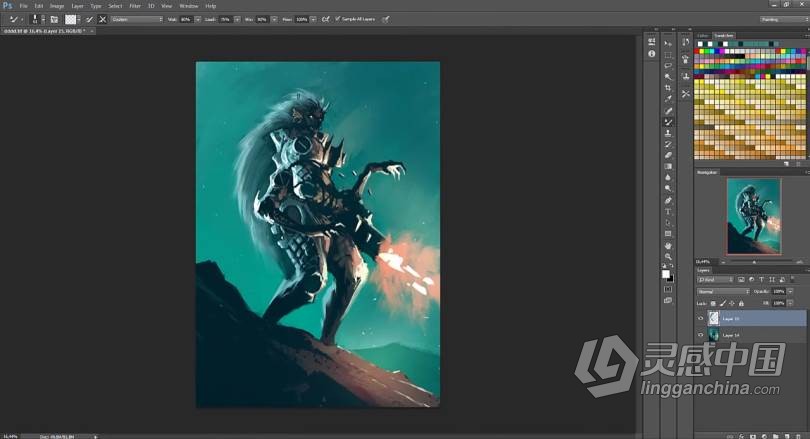810x439 pixels.
Task: Select the Rectangle shape tool
Action: tap(668, 234)
